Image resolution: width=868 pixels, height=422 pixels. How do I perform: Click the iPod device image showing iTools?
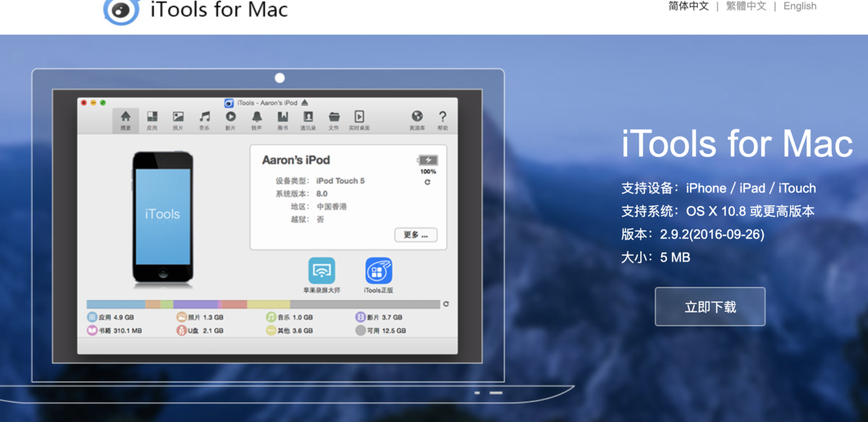(x=162, y=217)
